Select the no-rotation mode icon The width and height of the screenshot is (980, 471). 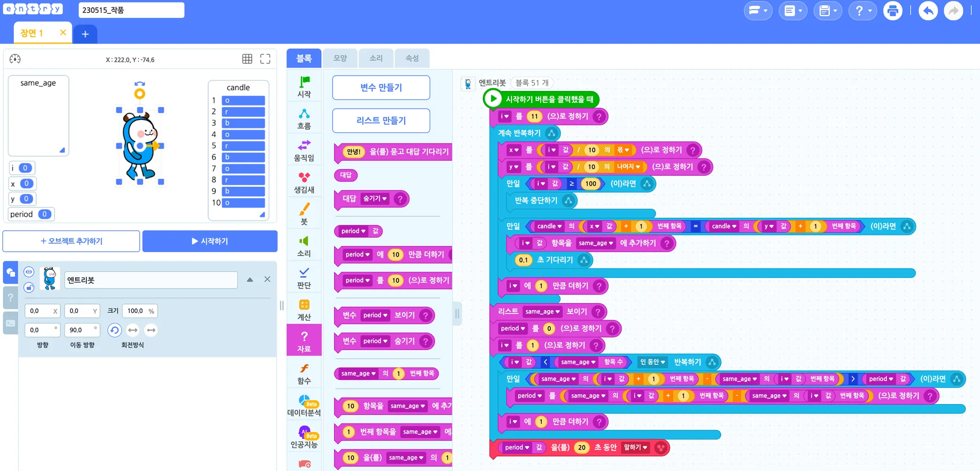[151, 330]
